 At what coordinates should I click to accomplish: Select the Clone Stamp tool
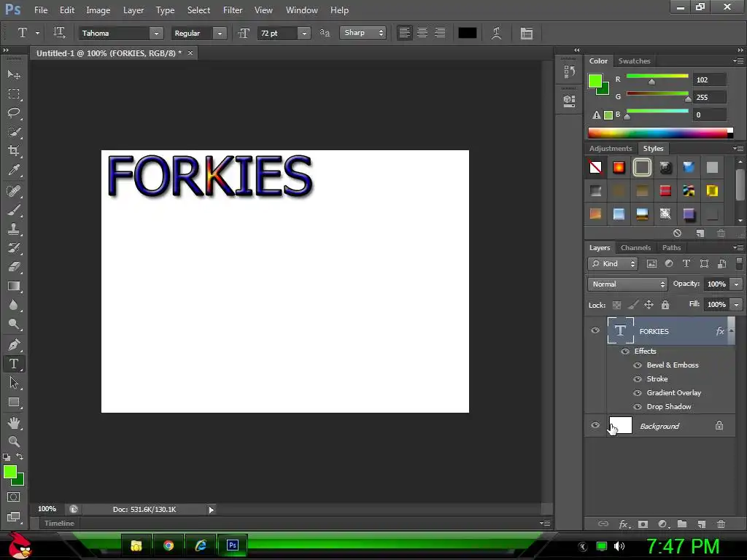coord(14,229)
